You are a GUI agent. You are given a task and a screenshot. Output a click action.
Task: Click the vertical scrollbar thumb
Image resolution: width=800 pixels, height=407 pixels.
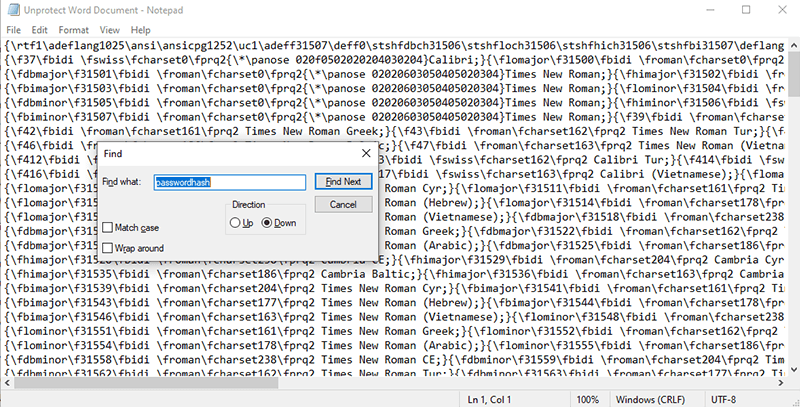792,75
